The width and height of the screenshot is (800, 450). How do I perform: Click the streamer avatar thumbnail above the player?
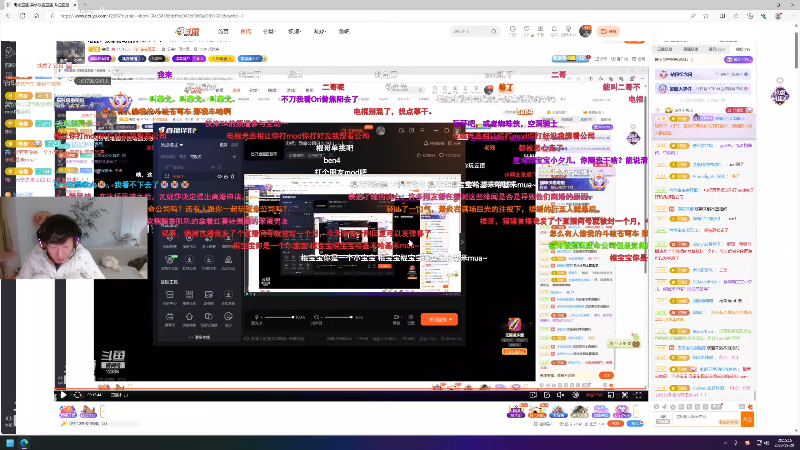(70, 53)
